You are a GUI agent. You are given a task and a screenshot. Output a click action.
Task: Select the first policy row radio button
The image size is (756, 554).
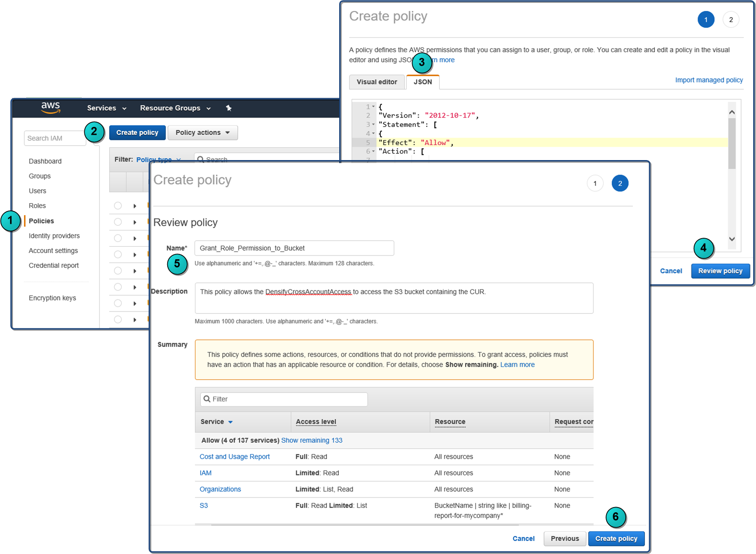click(x=118, y=206)
